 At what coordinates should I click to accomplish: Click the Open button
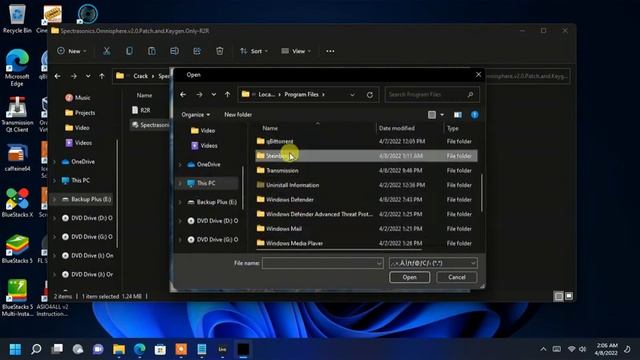(409, 277)
